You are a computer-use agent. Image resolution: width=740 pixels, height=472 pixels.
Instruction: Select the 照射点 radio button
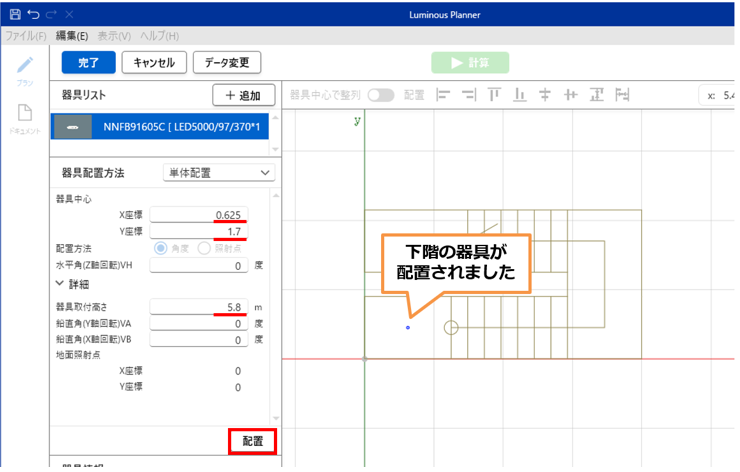[203, 249]
